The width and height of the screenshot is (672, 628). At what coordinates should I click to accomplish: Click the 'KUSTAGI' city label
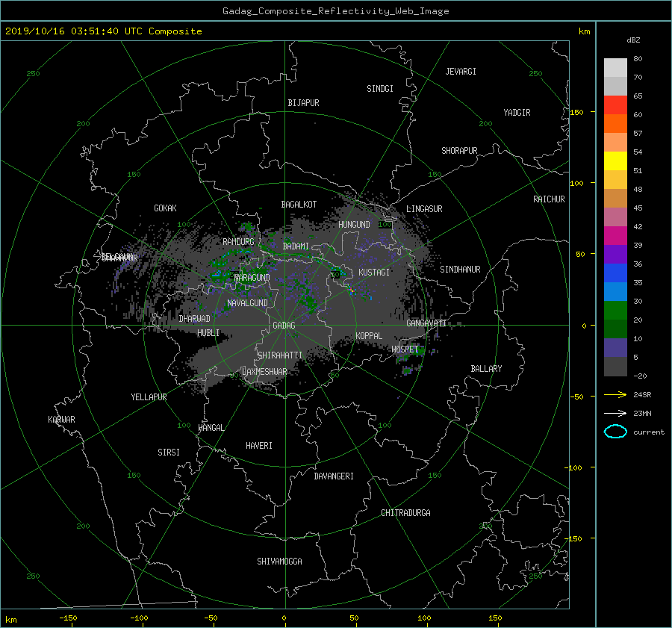374,273
